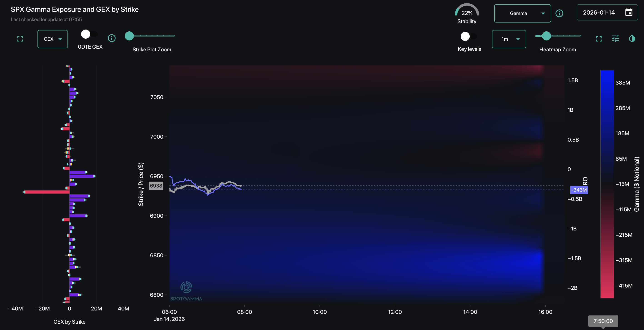Click the -343M value label

click(579, 190)
